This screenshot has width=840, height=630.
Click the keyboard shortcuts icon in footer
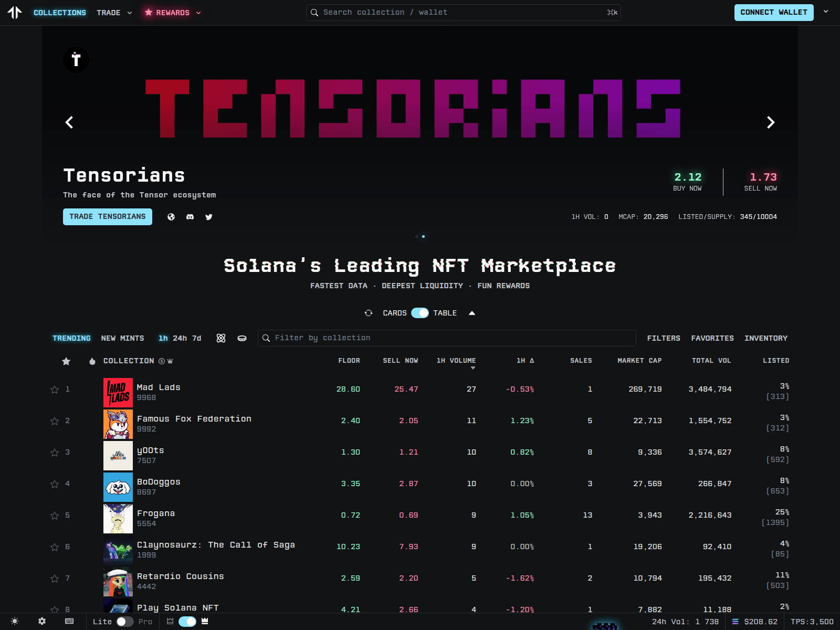click(69, 621)
